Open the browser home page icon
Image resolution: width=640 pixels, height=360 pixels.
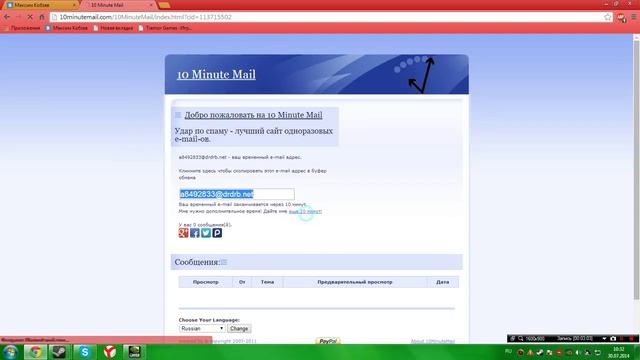click(42, 17)
